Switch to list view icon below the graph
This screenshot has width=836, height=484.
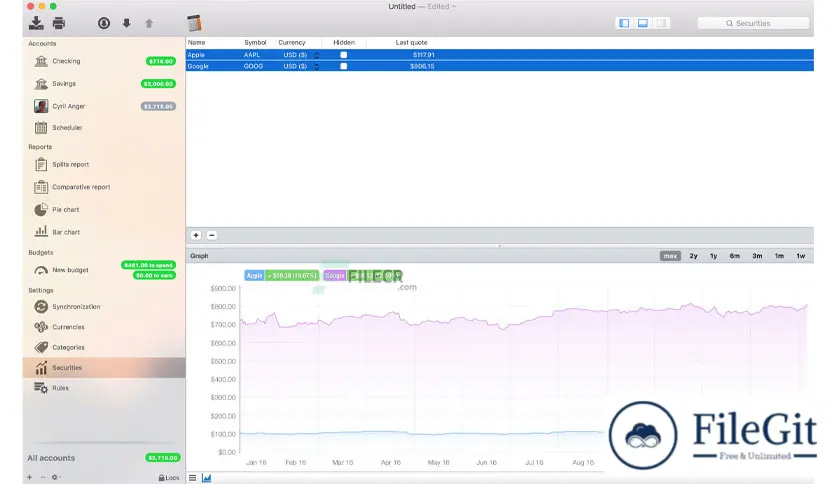click(192, 478)
